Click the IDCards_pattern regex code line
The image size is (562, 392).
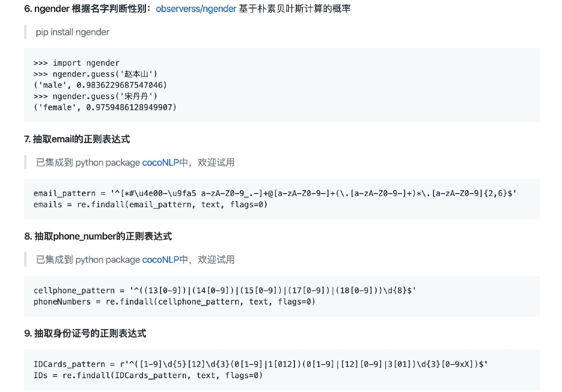(x=261, y=364)
